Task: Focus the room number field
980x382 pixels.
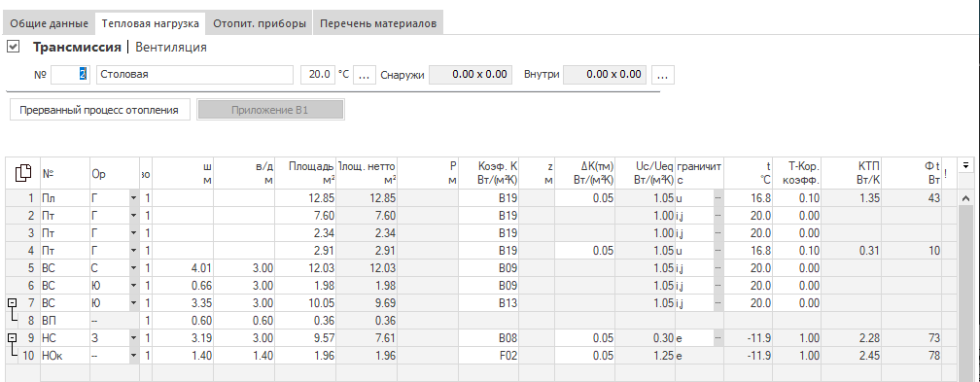Action: [x=71, y=75]
